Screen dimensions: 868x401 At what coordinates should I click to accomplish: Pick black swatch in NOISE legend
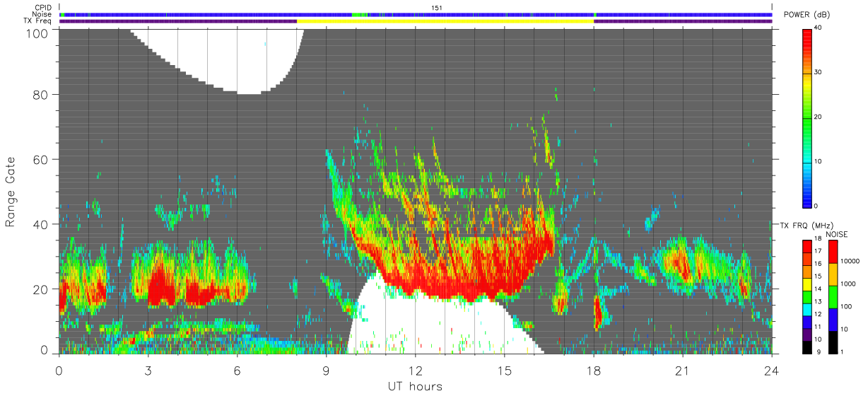834,341
